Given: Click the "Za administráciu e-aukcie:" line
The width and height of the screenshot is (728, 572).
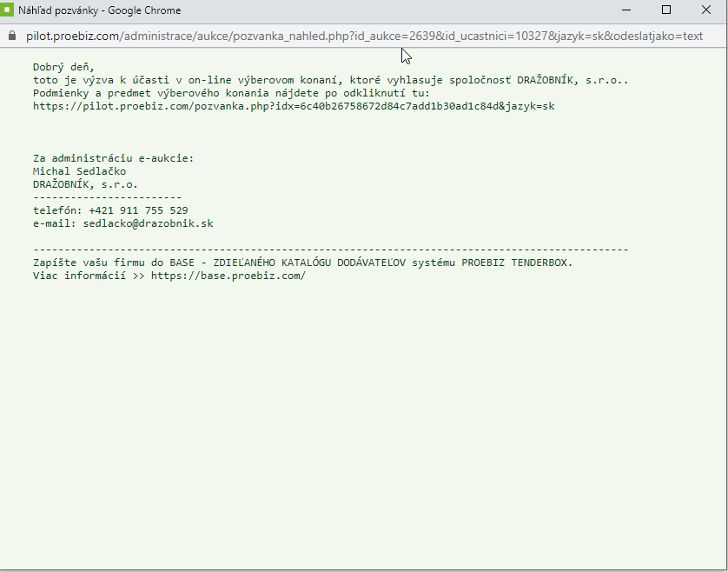Looking at the screenshot, I should pos(113,158).
